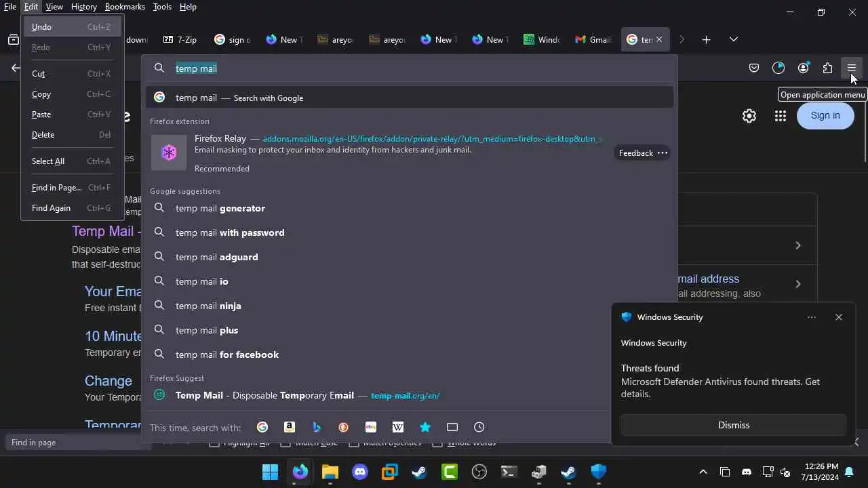Expand the first right-panel chevron row
Image resolution: width=868 pixels, height=488 pixels.
798,245
